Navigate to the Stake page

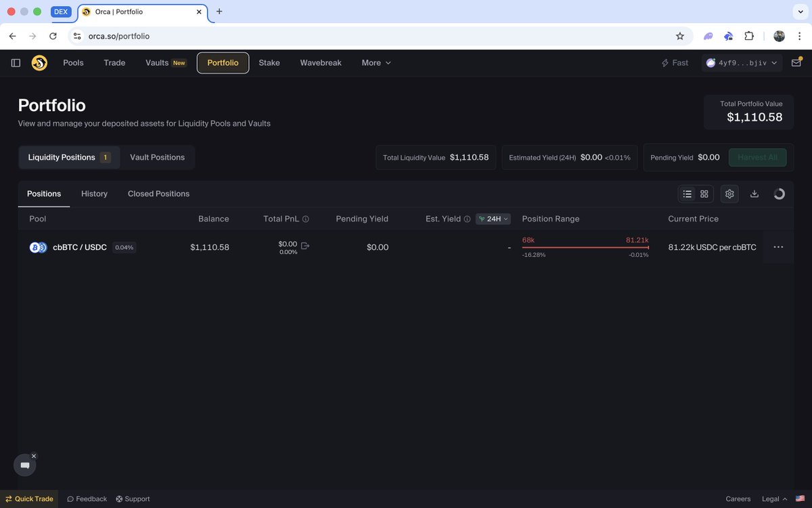coord(269,63)
